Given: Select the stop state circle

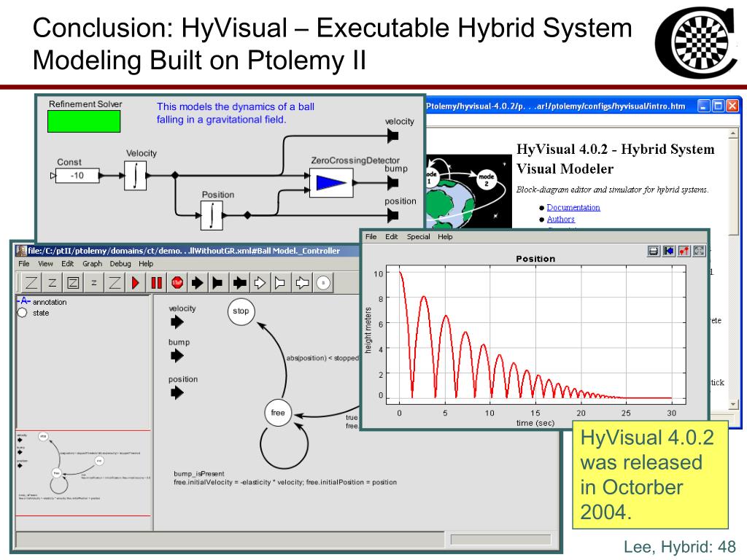Looking at the screenshot, I should click(x=241, y=311).
